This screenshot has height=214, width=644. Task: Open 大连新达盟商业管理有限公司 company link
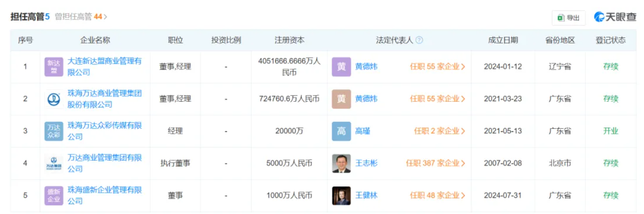click(x=105, y=67)
